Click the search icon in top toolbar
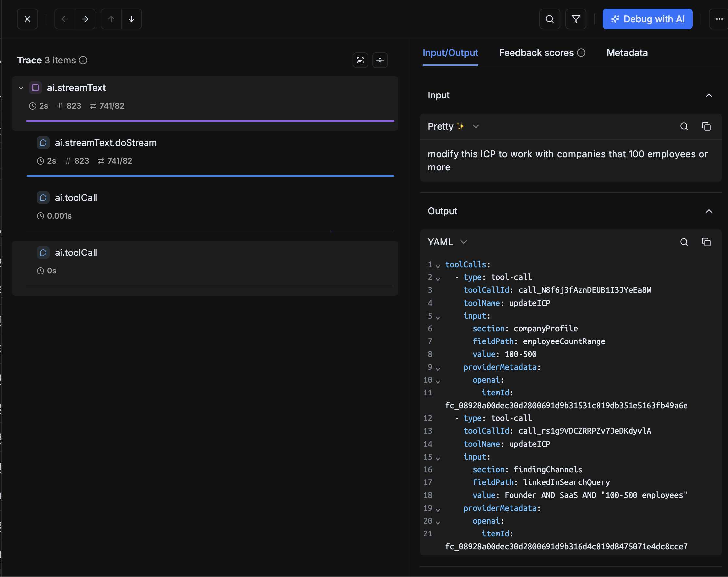Screen dimensions: 728x577 tap(549, 19)
